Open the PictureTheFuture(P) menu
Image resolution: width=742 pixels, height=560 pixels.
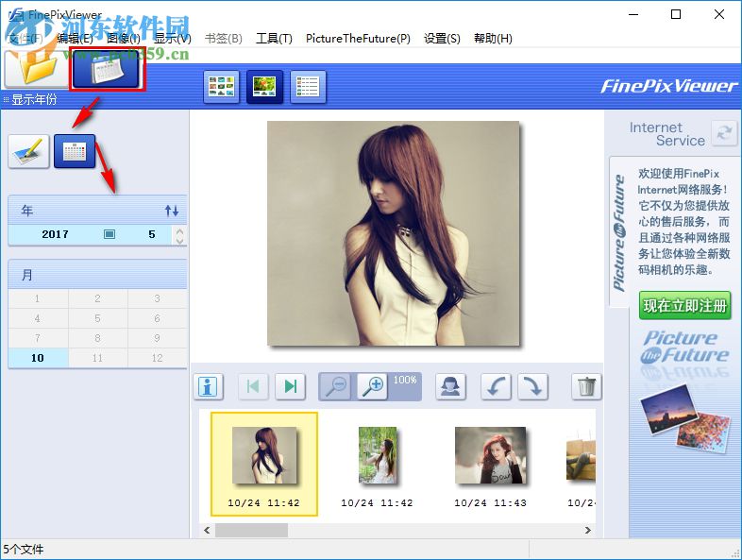[x=358, y=39]
